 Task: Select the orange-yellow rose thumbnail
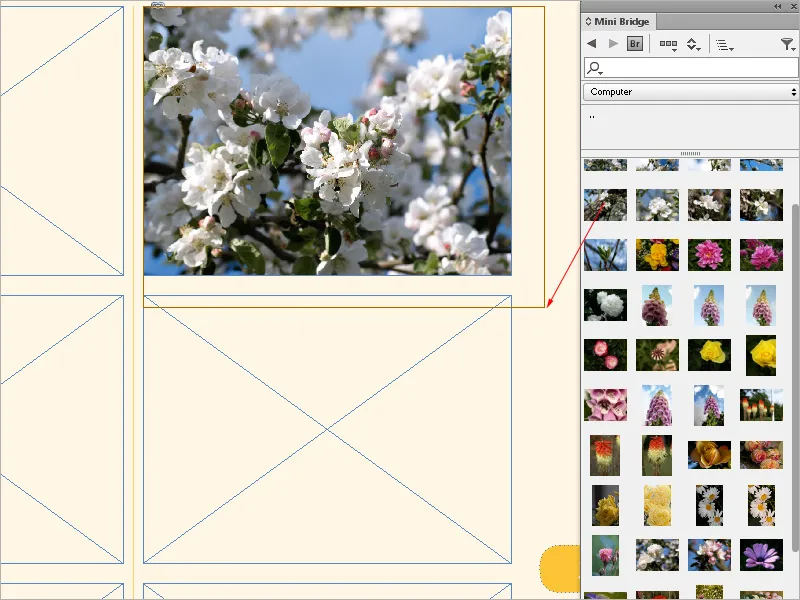[709, 455]
